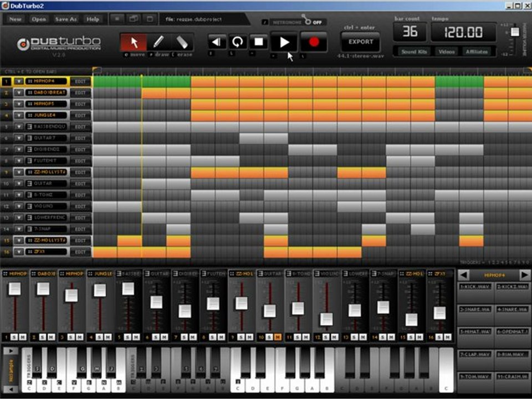532x399 pixels.
Task: Trigger the 5-HIHAT sample pad
Action: click(475, 337)
